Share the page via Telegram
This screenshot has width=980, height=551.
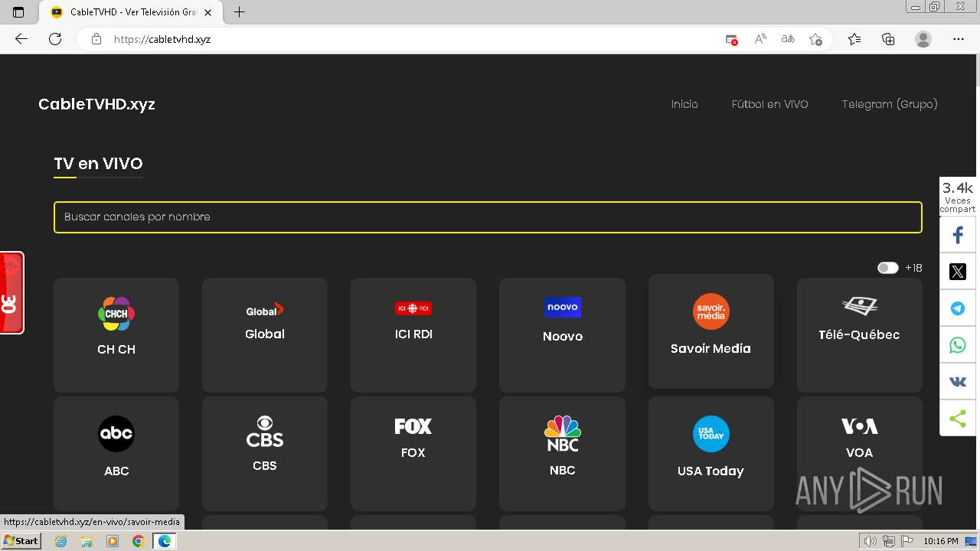[x=958, y=308]
